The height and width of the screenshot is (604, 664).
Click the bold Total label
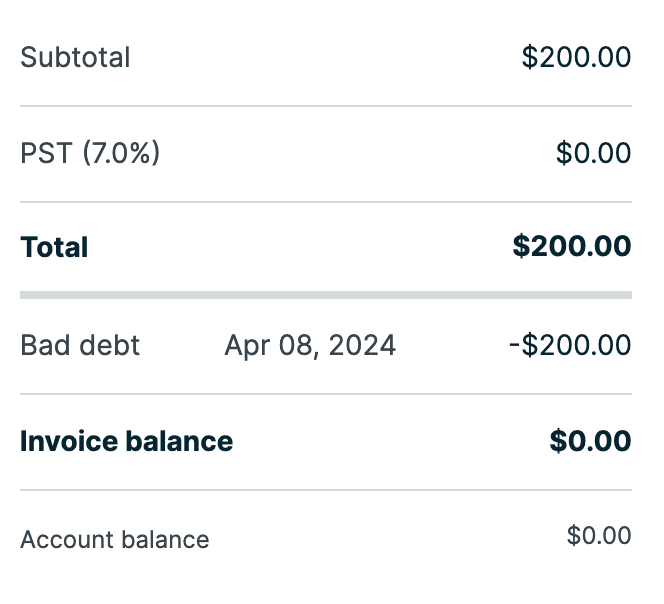(x=54, y=247)
